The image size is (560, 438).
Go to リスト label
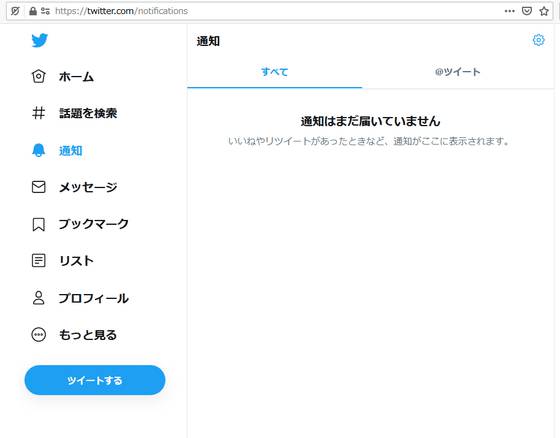76,261
